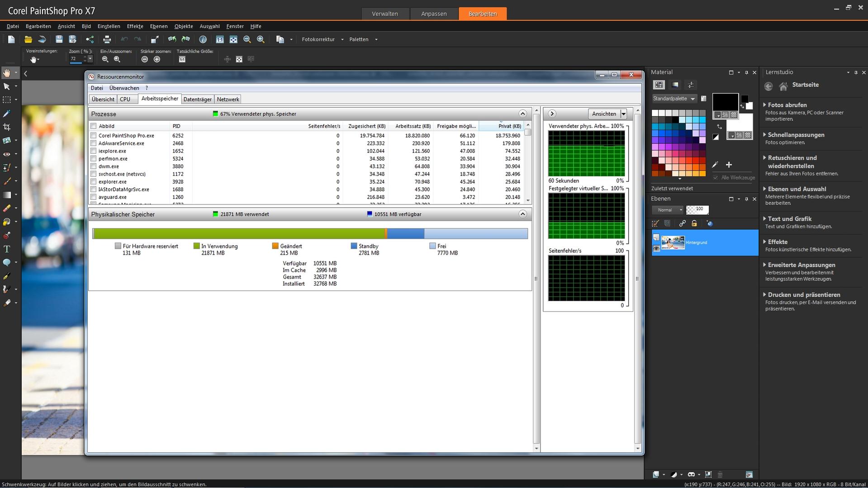Viewport: 868px width, 488px height.
Task: Open the Ansichten dropdown arrow
Action: [x=623, y=114]
